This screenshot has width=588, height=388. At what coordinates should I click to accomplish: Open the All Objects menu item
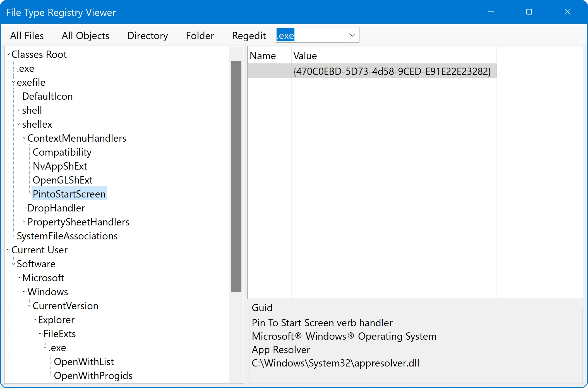tap(85, 36)
